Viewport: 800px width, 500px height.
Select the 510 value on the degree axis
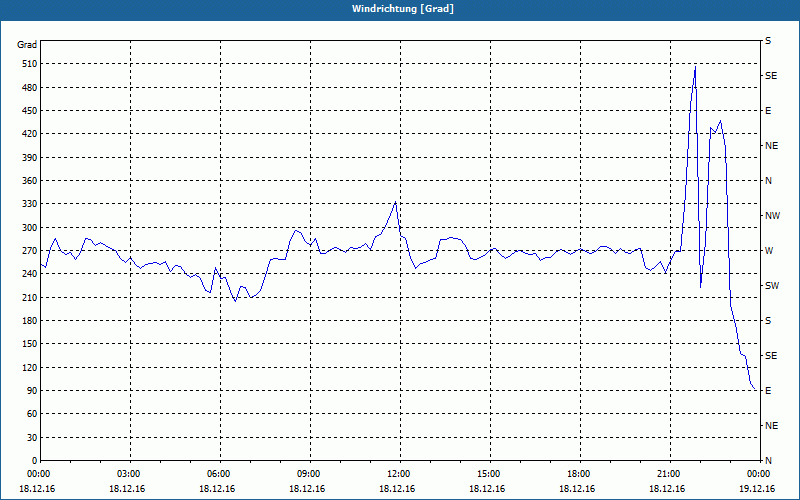click(x=30, y=64)
